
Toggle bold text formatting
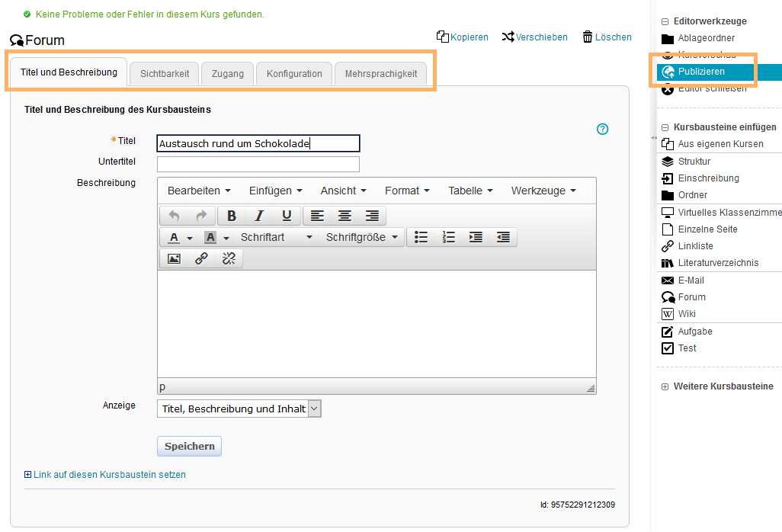(x=231, y=216)
